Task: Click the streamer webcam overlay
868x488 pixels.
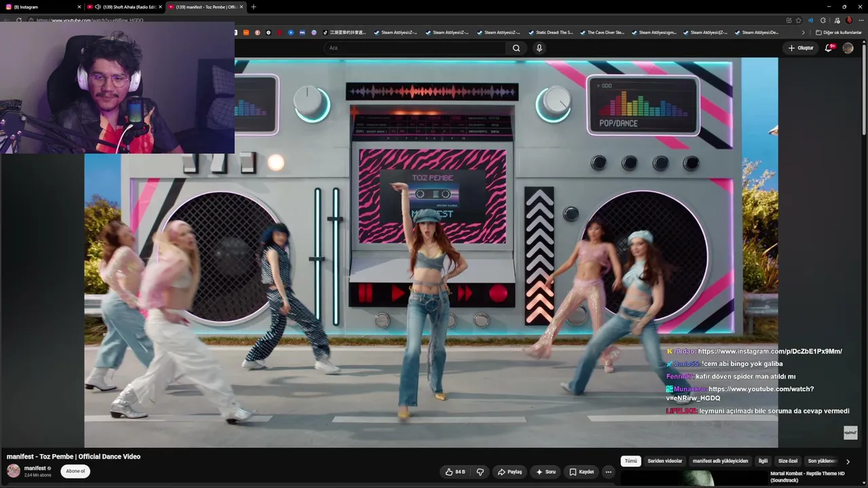Action: click(117, 87)
